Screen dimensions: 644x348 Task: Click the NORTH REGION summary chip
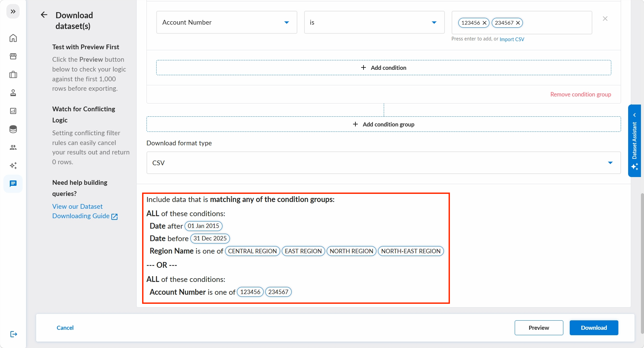point(351,251)
